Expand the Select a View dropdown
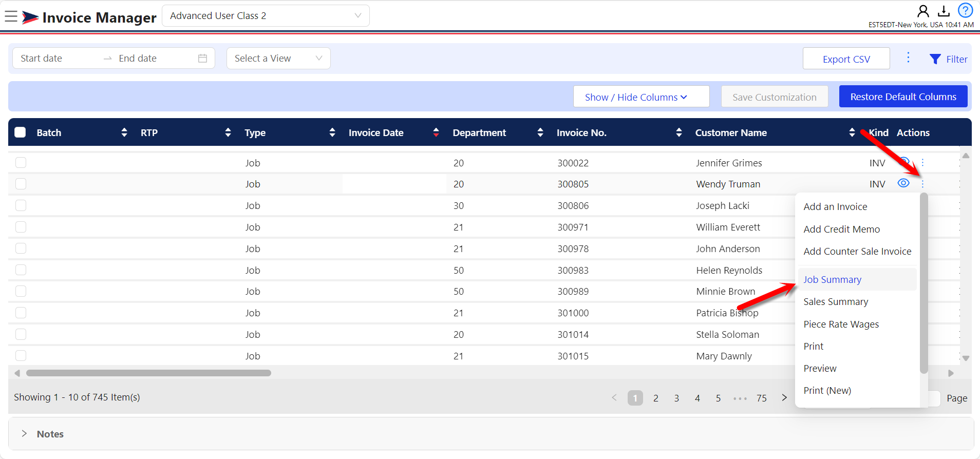Viewport: 980px width, 459px height. coord(278,59)
